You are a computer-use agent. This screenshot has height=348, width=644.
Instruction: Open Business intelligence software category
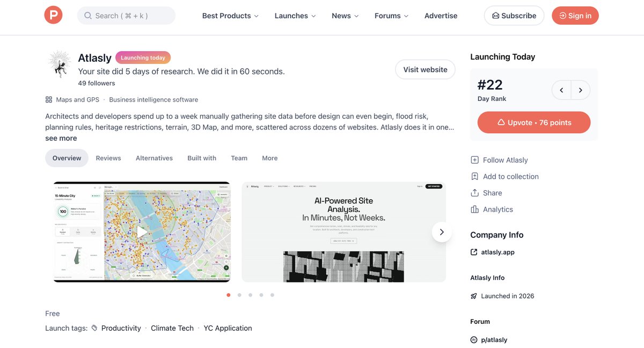pos(153,99)
